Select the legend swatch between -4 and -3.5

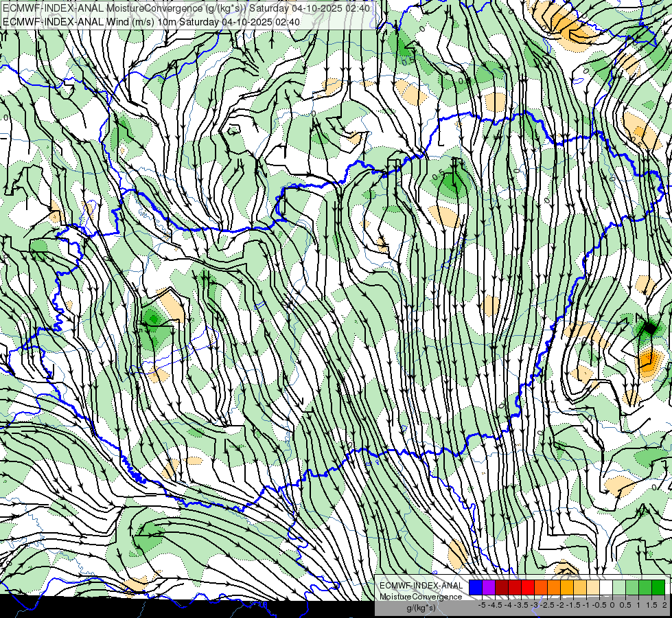tap(515, 587)
